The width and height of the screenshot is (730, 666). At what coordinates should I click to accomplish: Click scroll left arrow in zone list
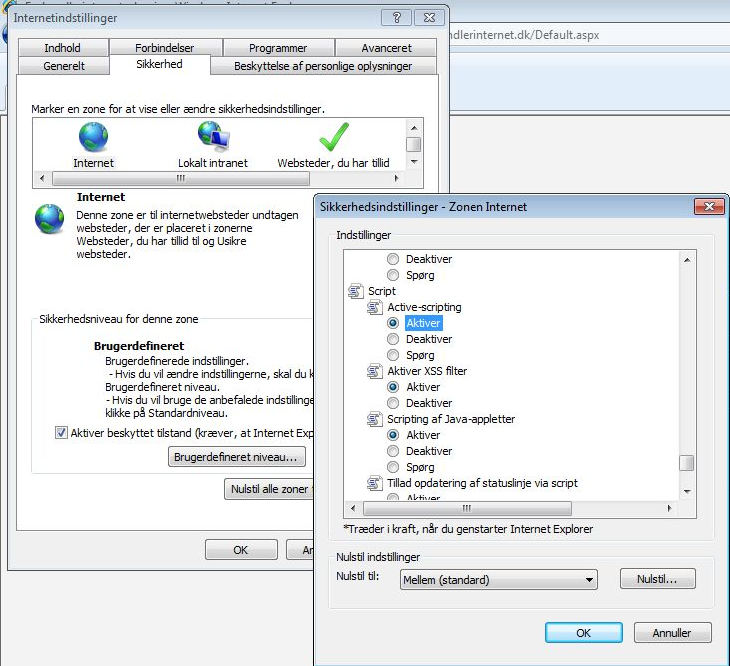point(42,178)
